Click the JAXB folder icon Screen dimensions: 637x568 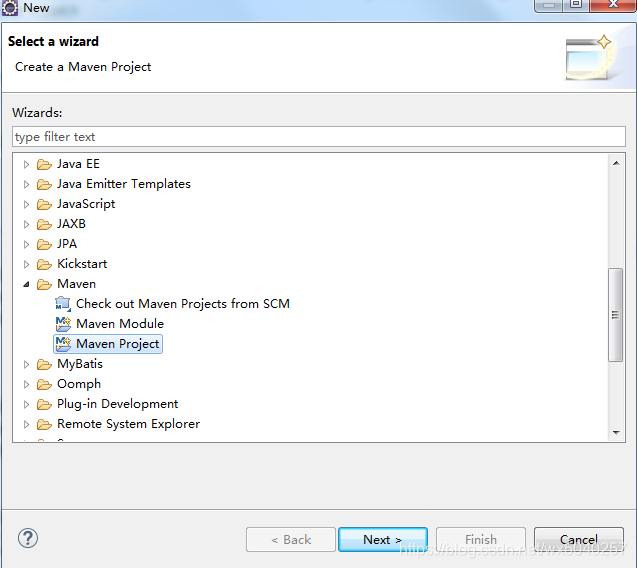click(44, 224)
